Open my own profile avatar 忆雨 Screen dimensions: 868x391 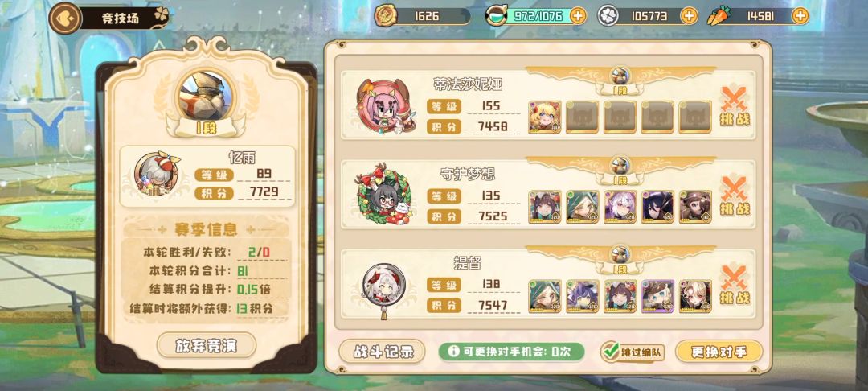pyautogui.click(x=157, y=174)
